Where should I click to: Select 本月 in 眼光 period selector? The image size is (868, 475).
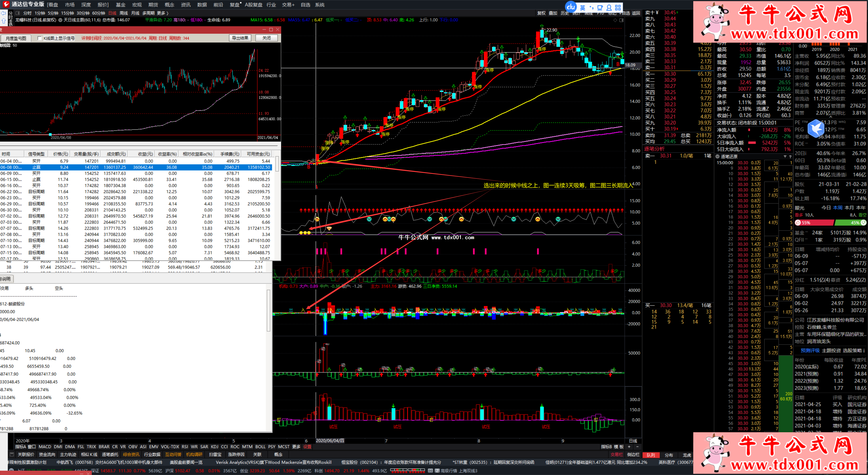coord(849,208)
